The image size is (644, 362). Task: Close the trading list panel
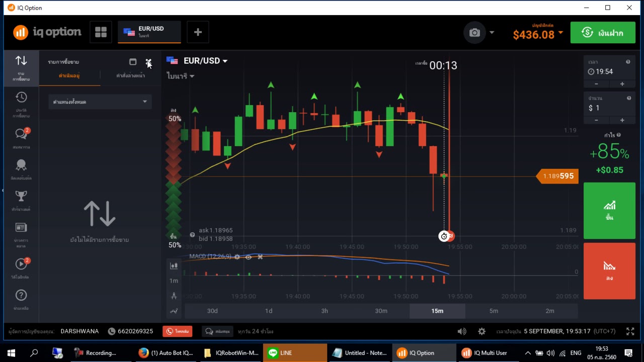(148, 62)
